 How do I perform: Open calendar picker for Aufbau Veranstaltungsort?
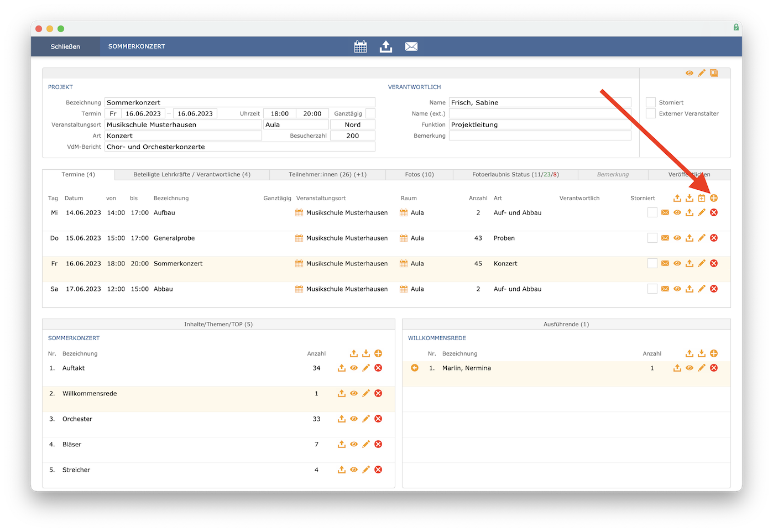coord(299,212)
